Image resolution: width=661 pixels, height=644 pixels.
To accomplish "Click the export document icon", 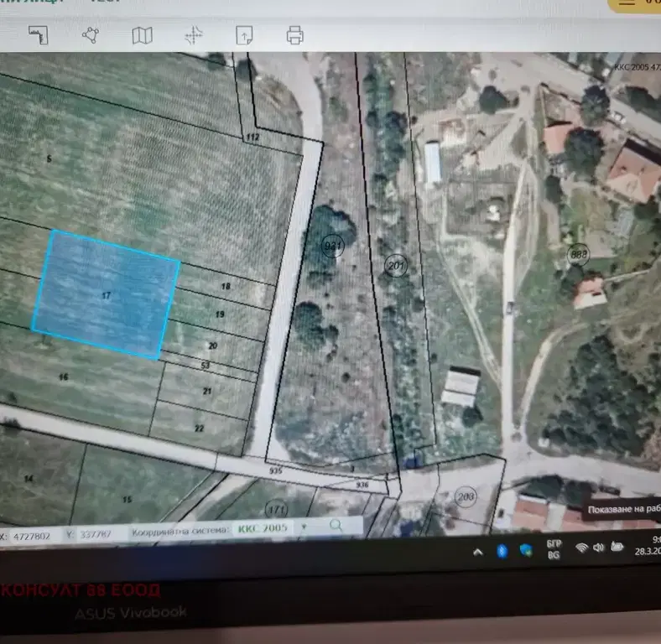I will click(244, 35).
